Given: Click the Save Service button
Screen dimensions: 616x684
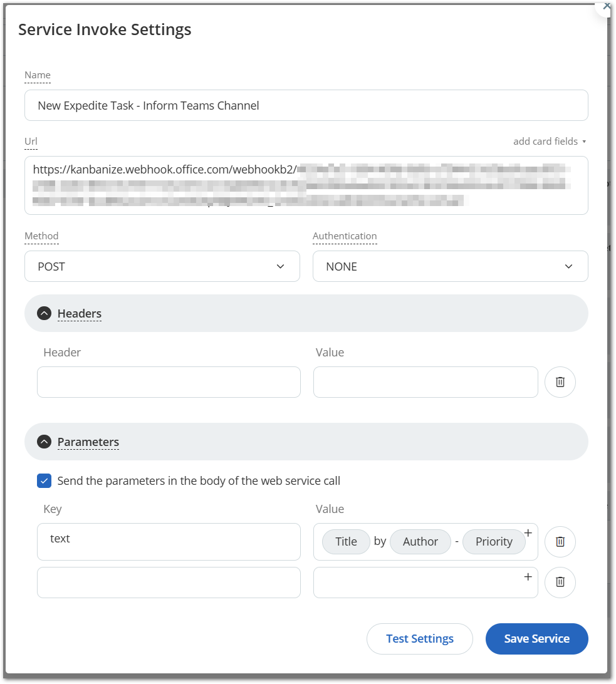Looking at the screenshot, I should point(536,639).
